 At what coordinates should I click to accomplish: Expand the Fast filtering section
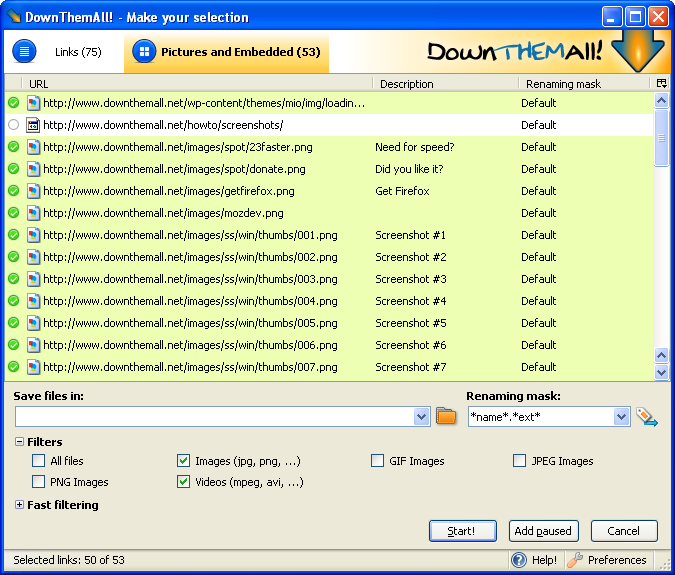(x=19, y=504)
